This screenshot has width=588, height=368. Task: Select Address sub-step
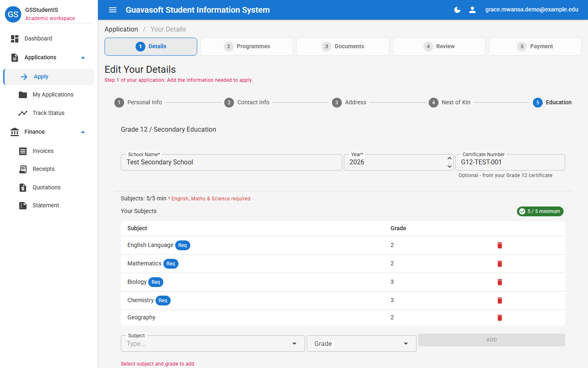pos(349,103)
